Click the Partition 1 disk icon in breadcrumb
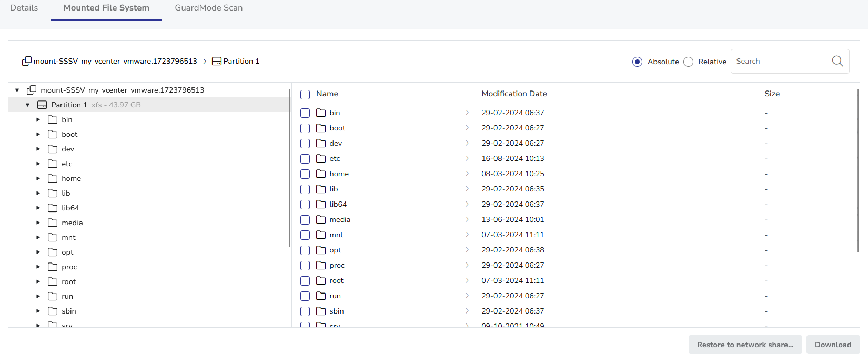Screen dimensions: 868x364 (x=217, y=62)
